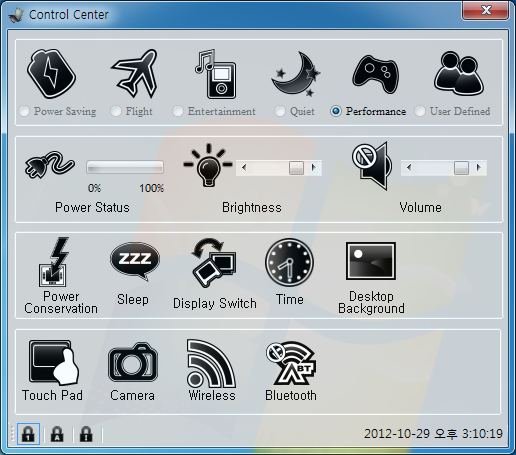Select the Performance radio button

[336, 111]
